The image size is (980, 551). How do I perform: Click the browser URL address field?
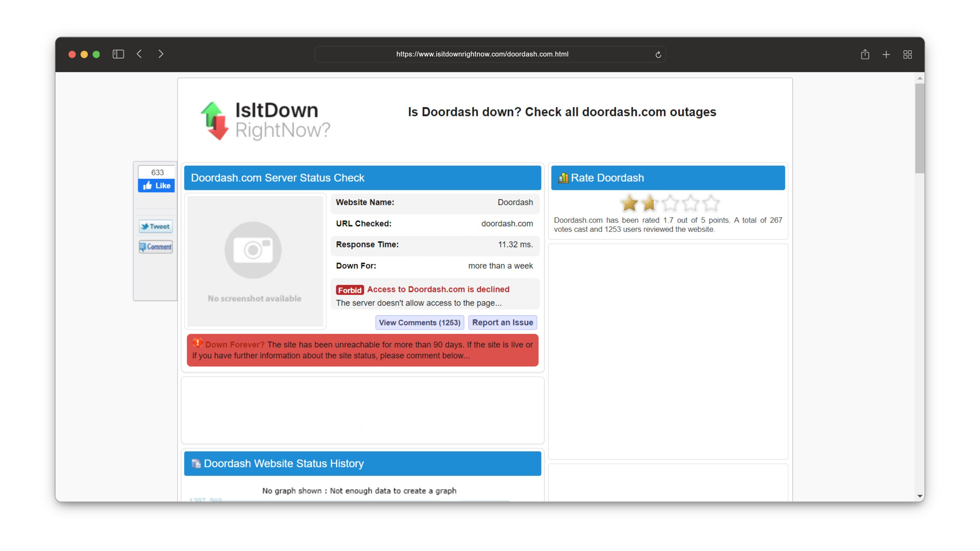(482, 54)
